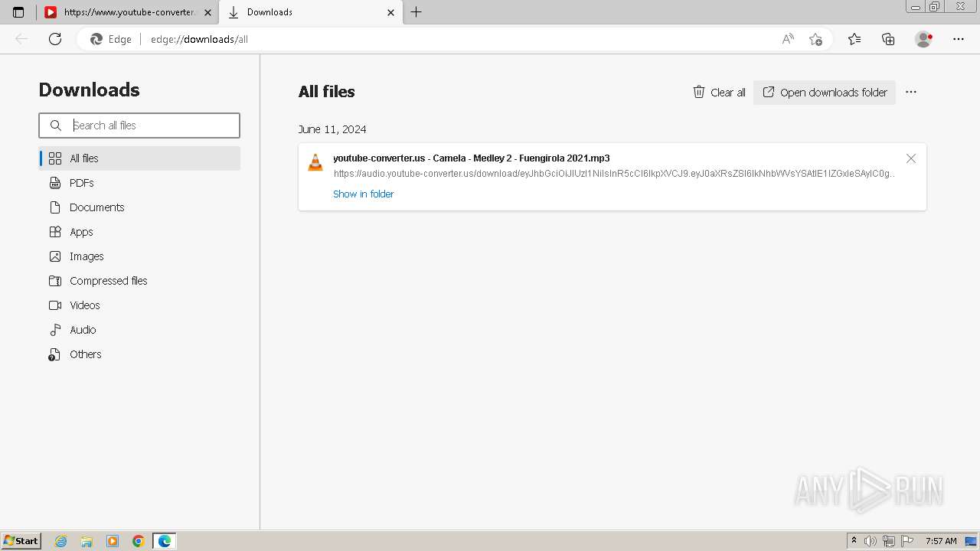
Task: Click the Action Center flag icon
Action: [x=907, y=541]
